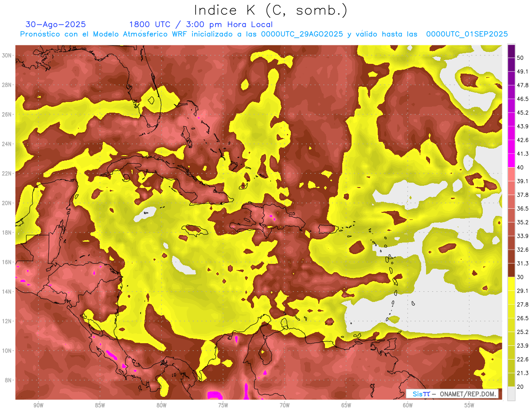This screenshot has height=411, width=532.
Task: Click the colorbar value "26.5"
Action: [522, 318]
